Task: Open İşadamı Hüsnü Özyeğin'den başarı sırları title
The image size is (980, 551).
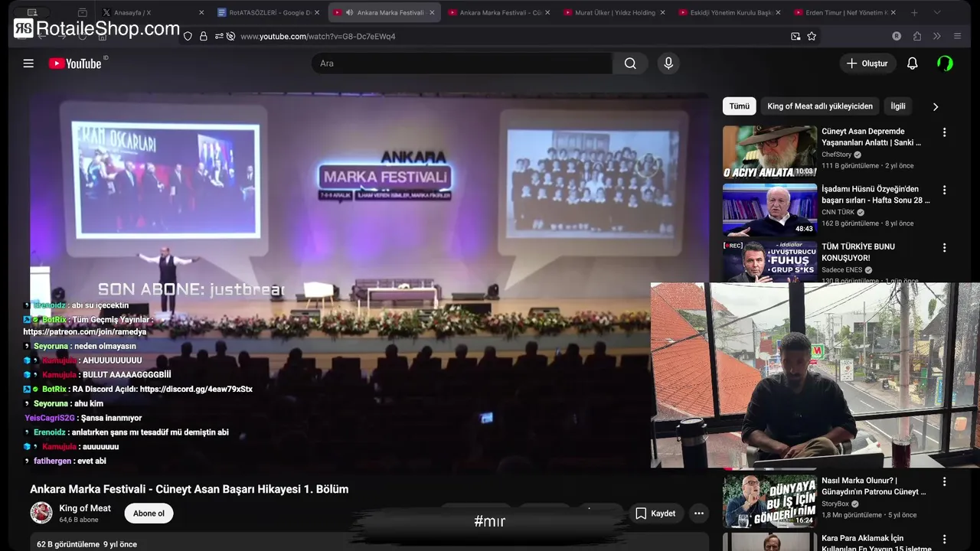Action: click(x=876, y=194)
